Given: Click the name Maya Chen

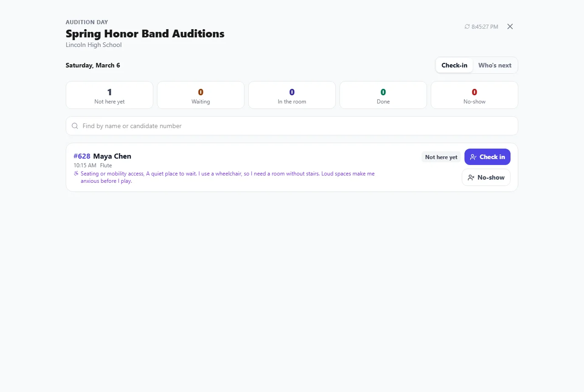Looking at the screenshot, I should (112, 156).
